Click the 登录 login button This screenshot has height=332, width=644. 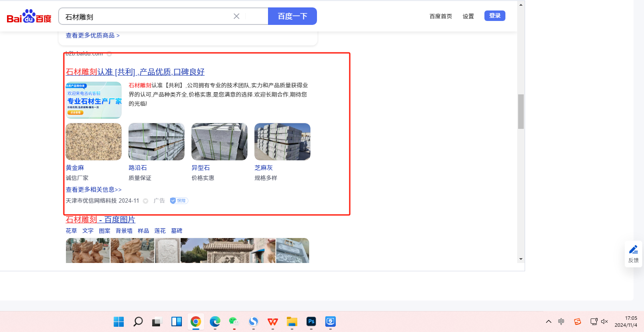[x=494, y=16]
